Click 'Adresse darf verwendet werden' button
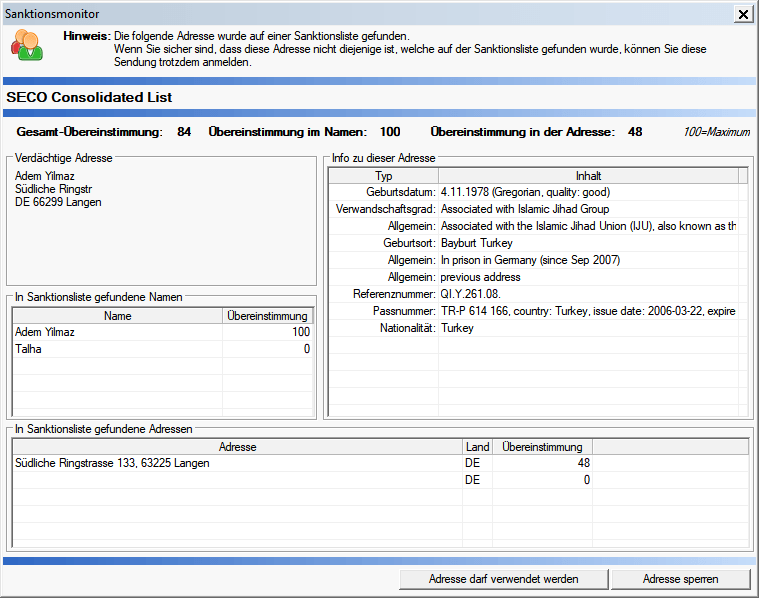 click(503, 579)
